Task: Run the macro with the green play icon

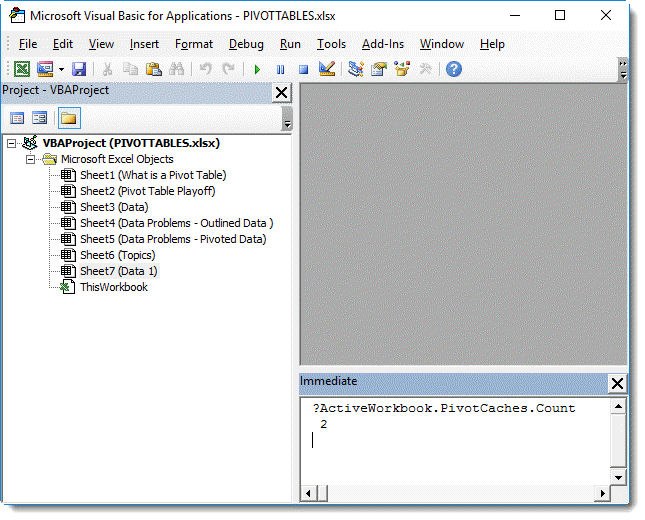Action: click(257, 69)
